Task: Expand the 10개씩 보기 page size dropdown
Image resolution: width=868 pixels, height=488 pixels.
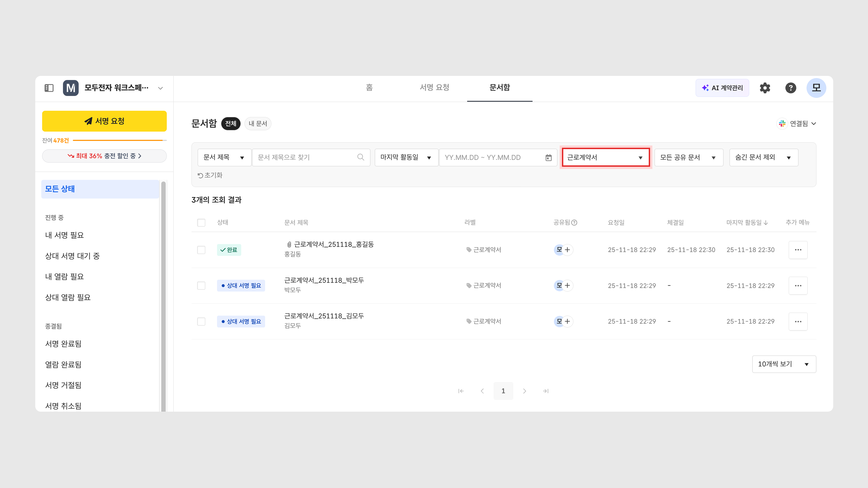Action: [784, 364]
